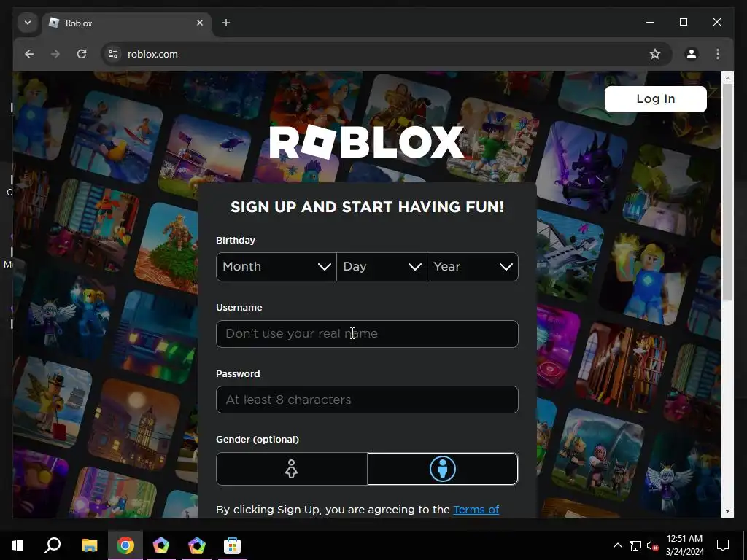Open the Terms of Use link
The height and width of the screenshot is (560, 747).
476,510
